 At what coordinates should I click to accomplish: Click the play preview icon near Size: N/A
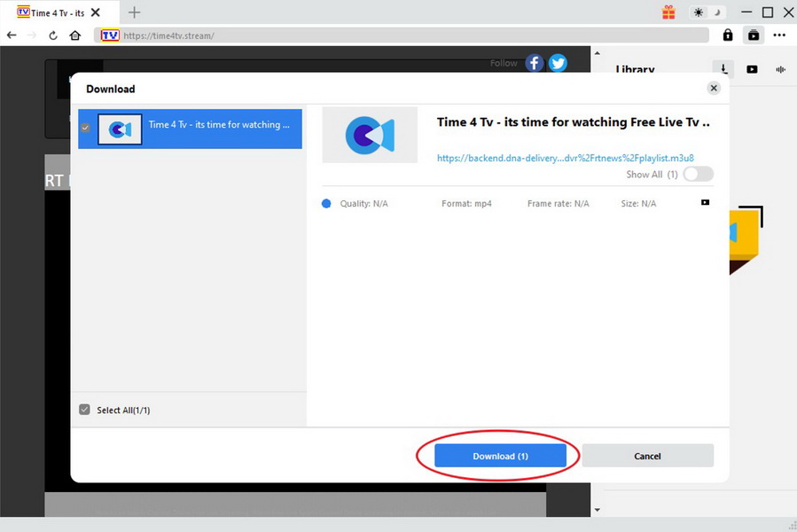[705, 203]
